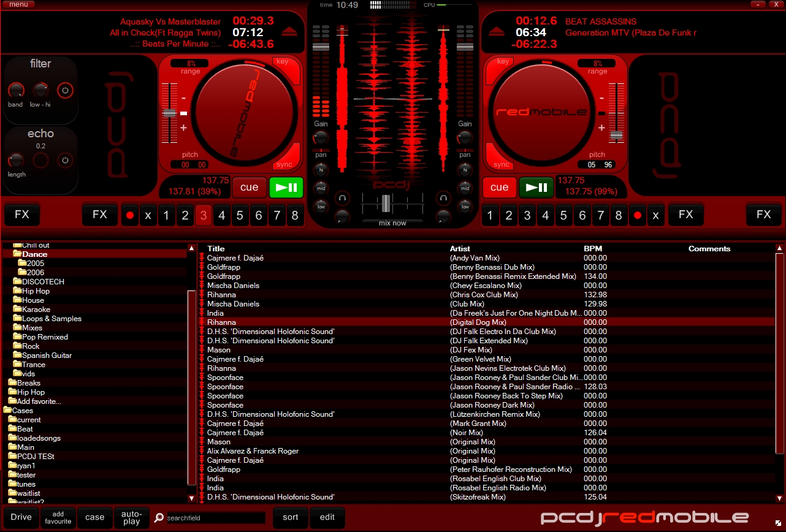Screen dimensions: 786x532
Task: Toggle the echo effect power button
Action: (x=65, y=161)
